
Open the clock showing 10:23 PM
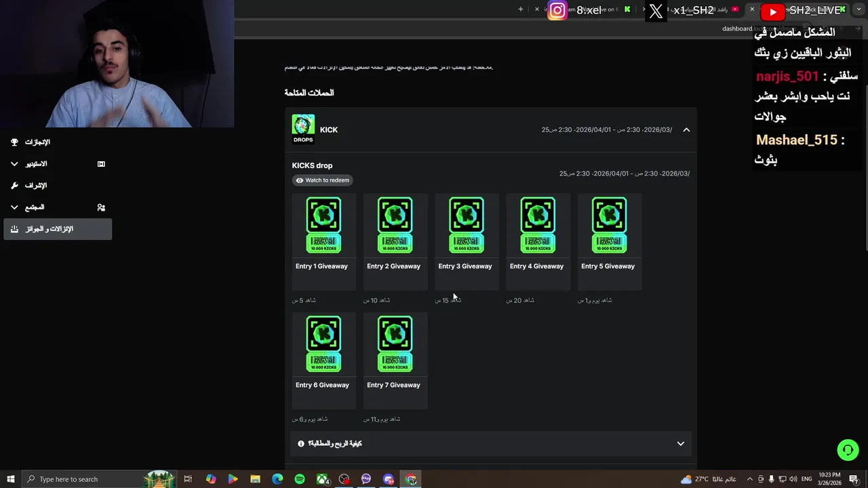tap(830, 479)
